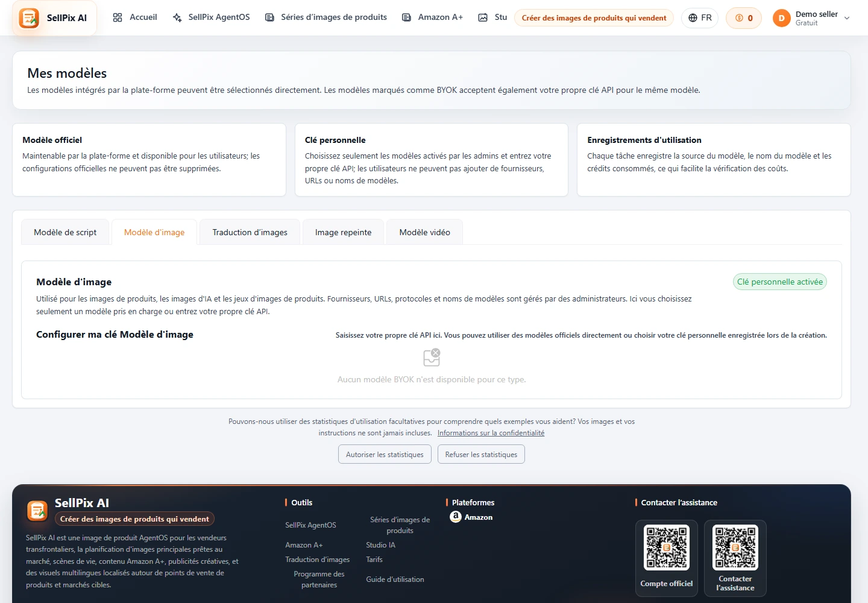Click the Studio image icon in navbar
Screen dimensions: 868x603
(483, 17)
